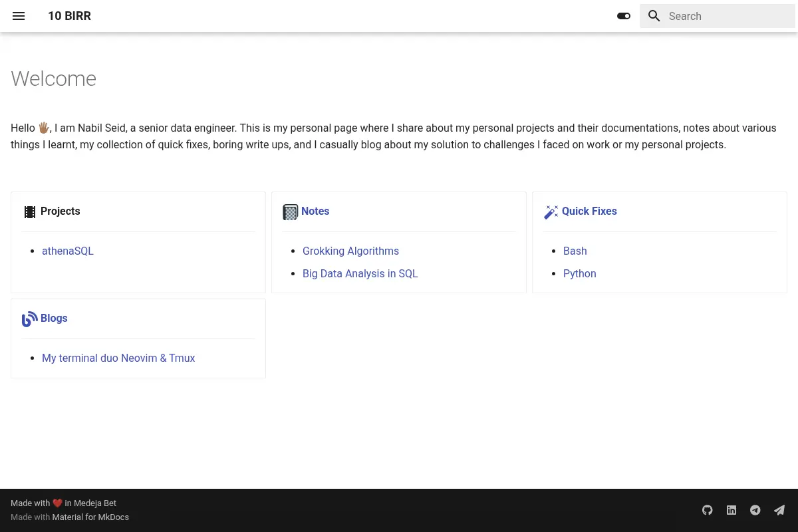Click the Quick Fixes magic wand icon

pyautogui.click(x=551, y=212)
